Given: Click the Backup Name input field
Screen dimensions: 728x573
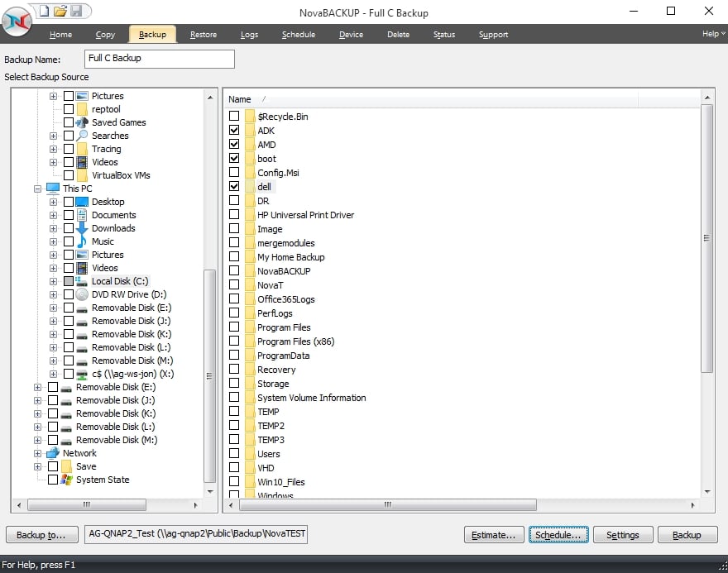Looking at the screenshot, I should [159, 59].
